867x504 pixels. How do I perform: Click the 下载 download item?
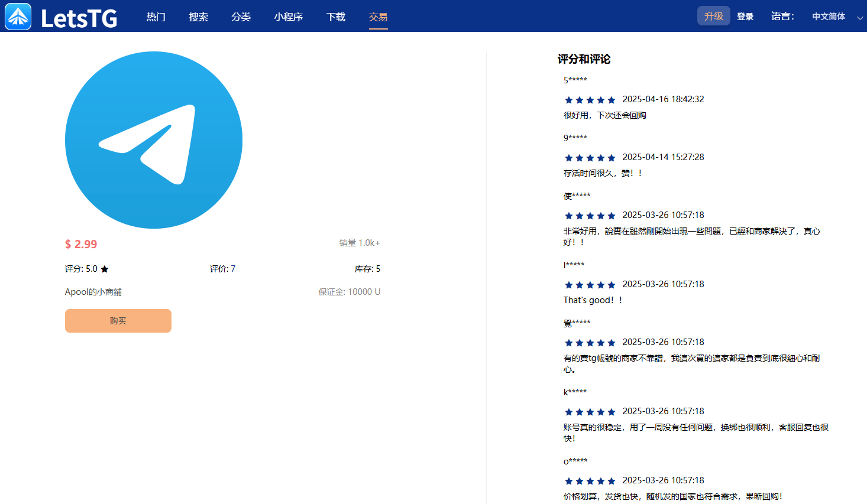(335, 17)
